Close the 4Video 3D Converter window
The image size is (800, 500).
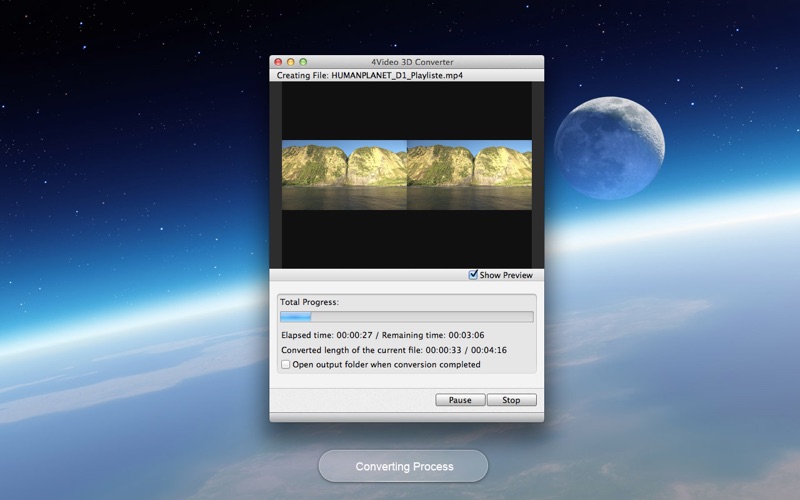tap(278, 62)
